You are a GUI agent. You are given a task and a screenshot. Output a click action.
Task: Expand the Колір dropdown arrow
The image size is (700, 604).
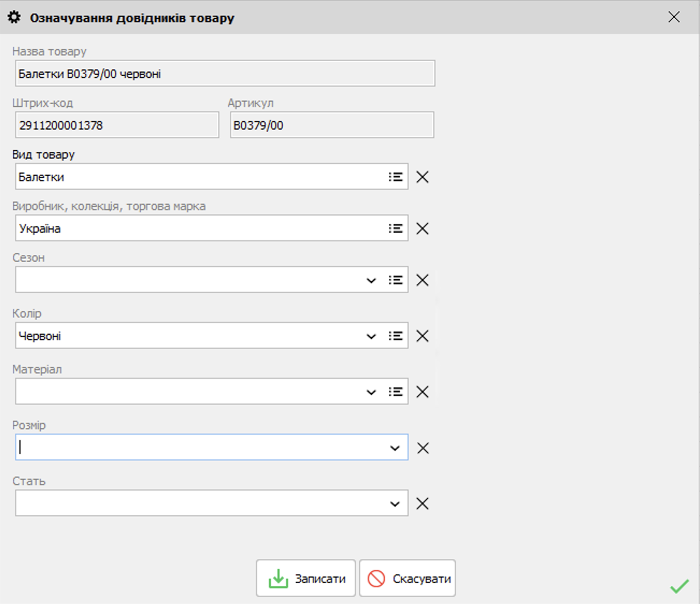371,336
